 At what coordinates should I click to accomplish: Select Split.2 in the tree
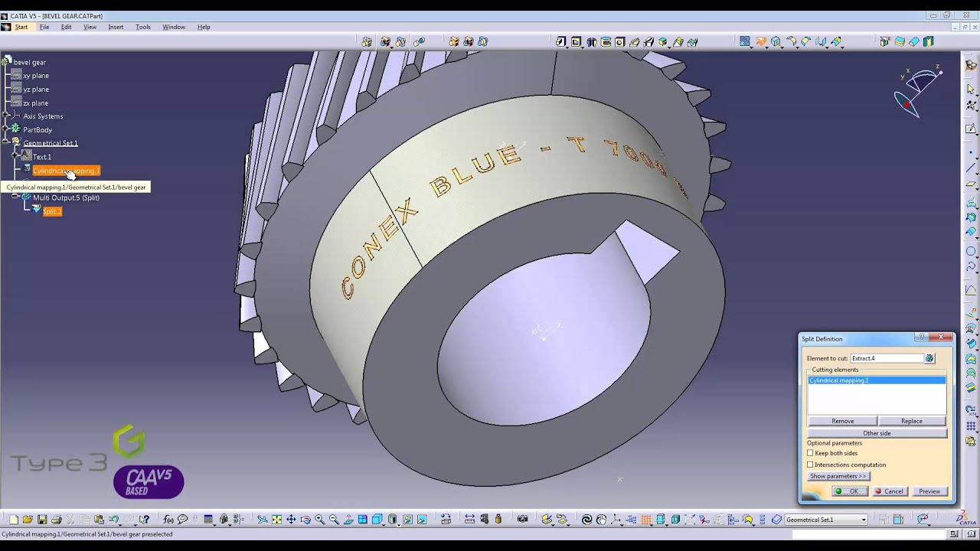52,211
